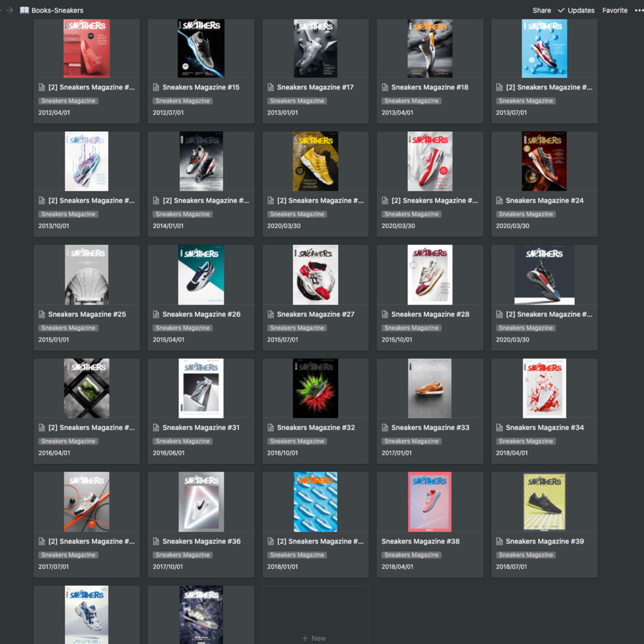Click page icon on card dated 2013/10/01
This screenshot has width=644, height=644.
click(x=42, y=201)
